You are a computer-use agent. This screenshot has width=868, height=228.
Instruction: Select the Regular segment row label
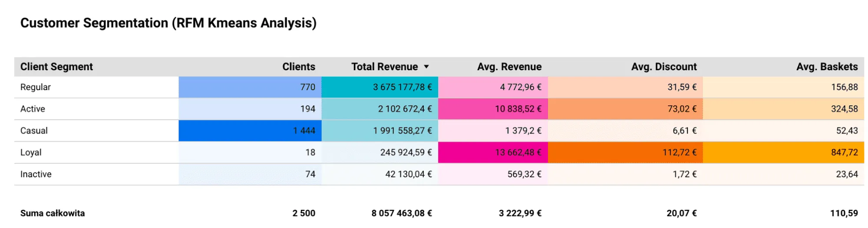point(36,87)
